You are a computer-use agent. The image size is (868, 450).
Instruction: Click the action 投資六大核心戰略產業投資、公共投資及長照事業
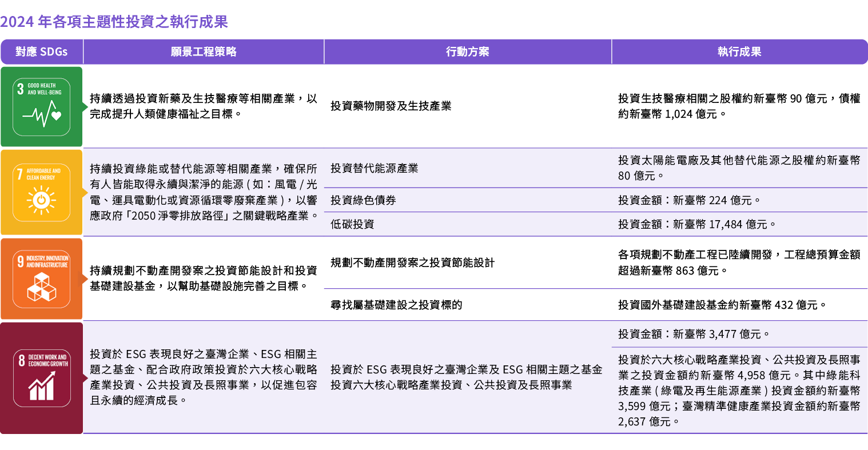[451, 385]
